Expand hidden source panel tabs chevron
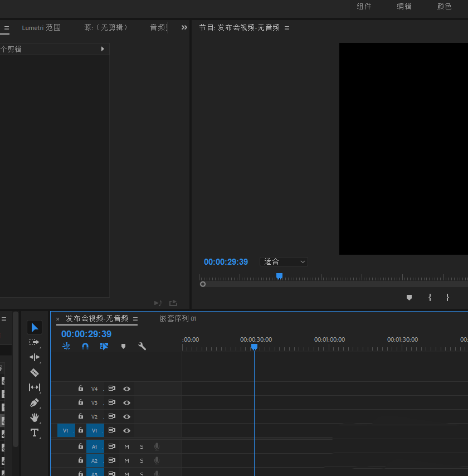Image resolution: width=468 pixels, height=476 pixels. (184, 27)
